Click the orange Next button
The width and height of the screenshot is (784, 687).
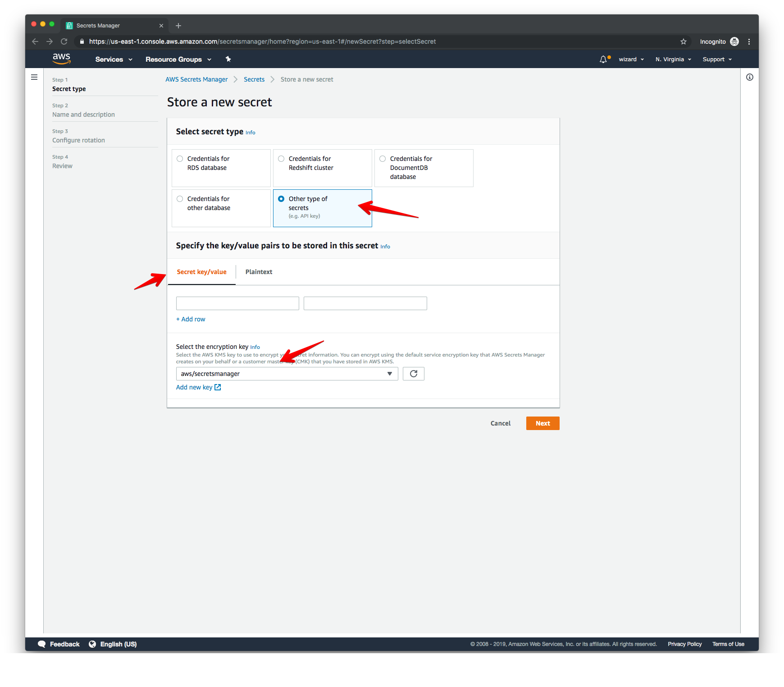[542, 423]
